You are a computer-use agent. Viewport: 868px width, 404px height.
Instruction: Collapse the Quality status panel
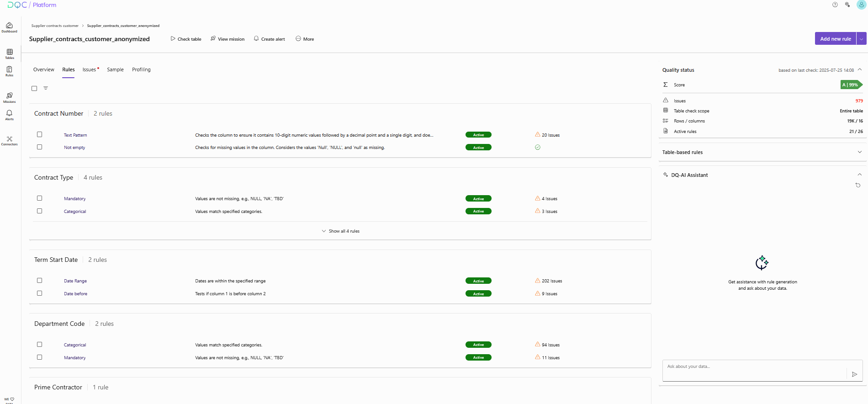[860, 70]
